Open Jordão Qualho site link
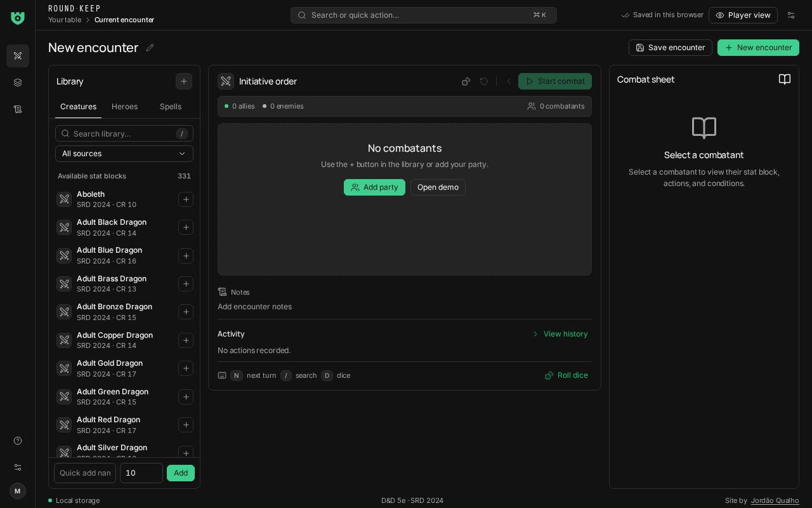 (x=775, y=500)
